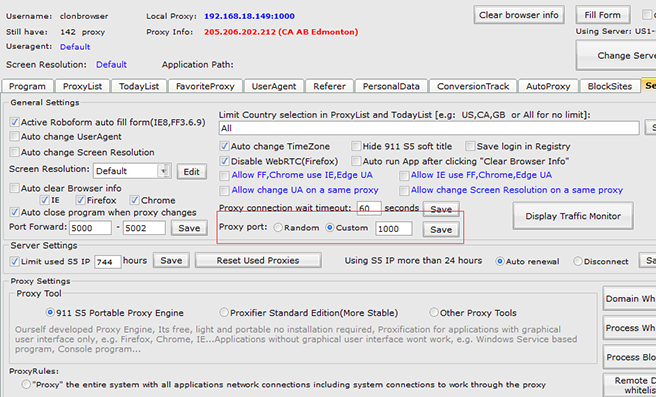
Task: Enable Auto clear Browser info
Action: point(15,188)
